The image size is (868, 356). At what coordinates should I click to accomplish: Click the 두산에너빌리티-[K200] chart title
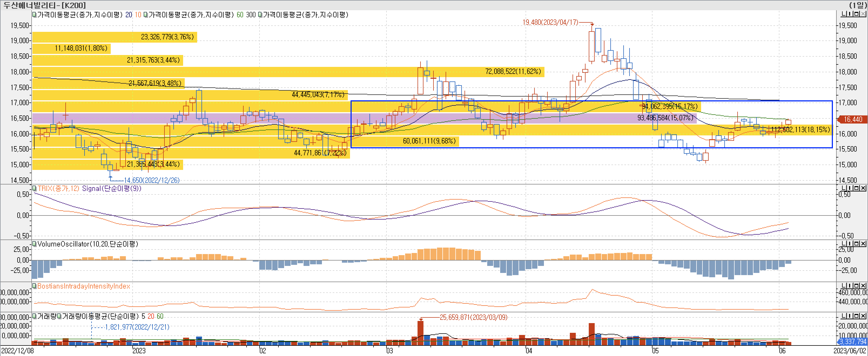44,5
